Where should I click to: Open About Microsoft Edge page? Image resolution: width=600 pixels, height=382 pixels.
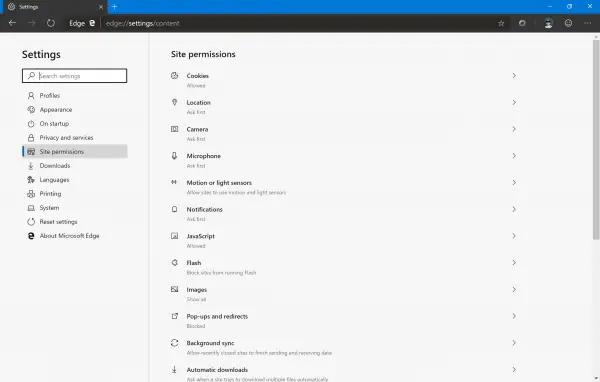point(75,236)
